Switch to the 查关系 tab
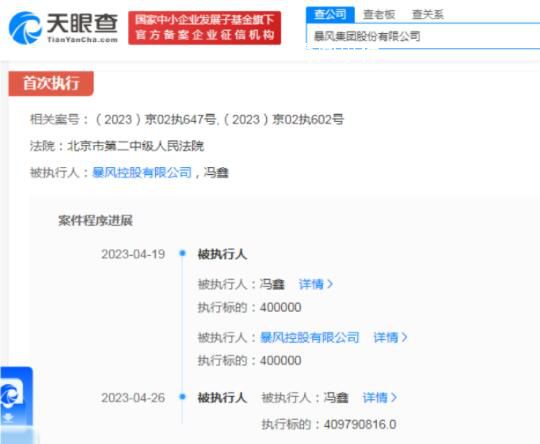Screen dimensions: 540x444 click(428, 14)
